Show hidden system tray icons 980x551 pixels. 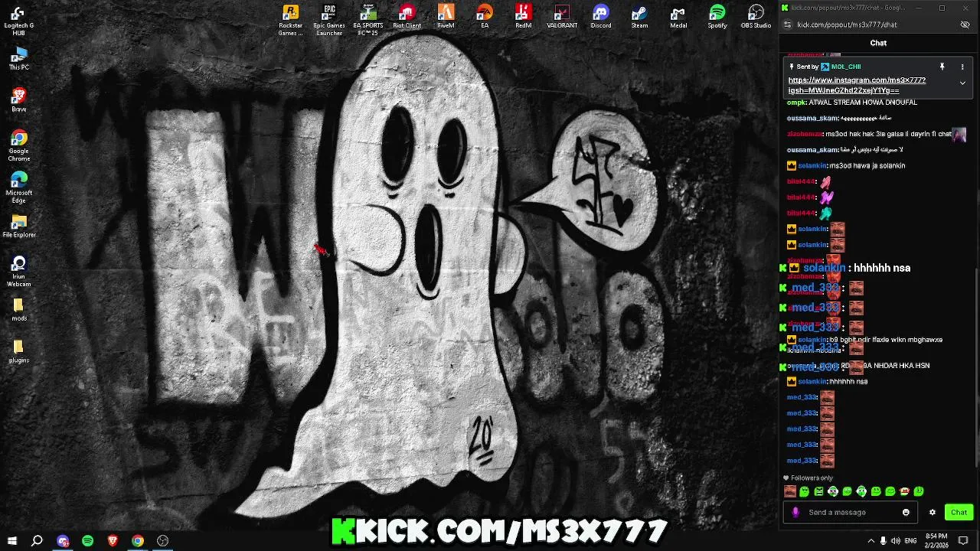click(871, 541)
